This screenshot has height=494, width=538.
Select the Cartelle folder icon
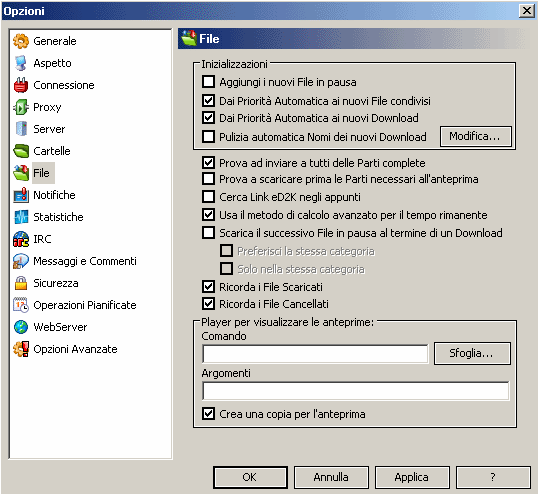click(21, 151)
